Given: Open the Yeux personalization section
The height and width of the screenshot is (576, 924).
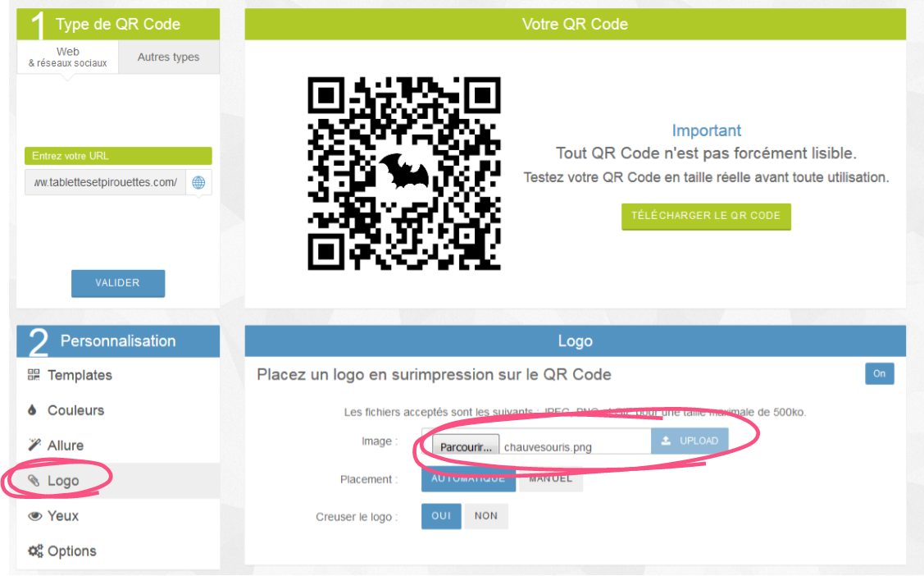Looking at the screenshot, I should point(118,516).
